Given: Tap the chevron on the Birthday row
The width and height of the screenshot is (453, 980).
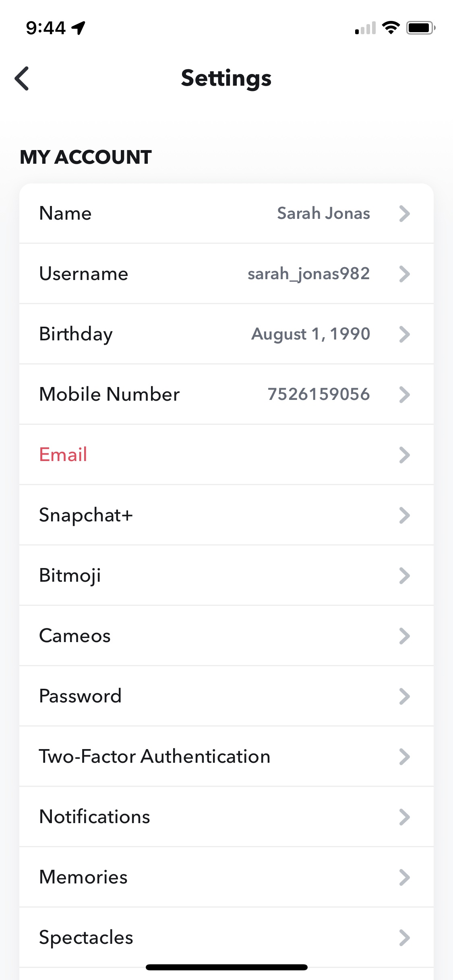Looking at the screenshot, I should pyautogui.click(x=404, y=334).
